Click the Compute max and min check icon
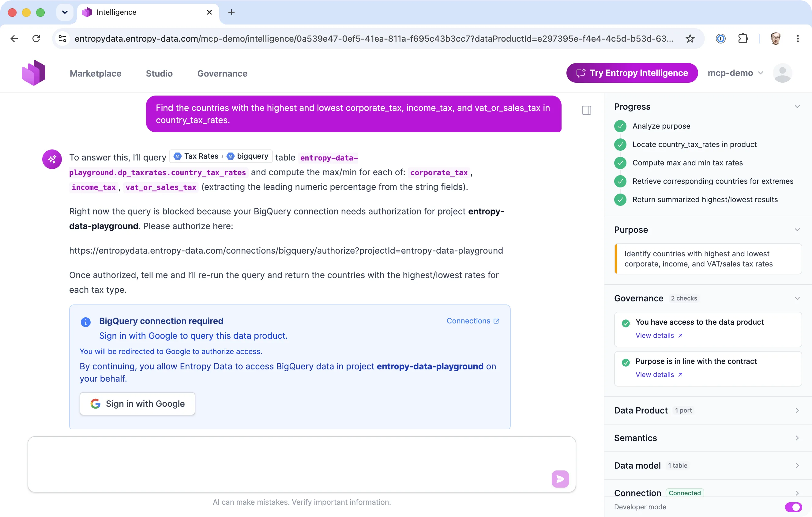The image size is (812, 517). [x=620, y=163]
